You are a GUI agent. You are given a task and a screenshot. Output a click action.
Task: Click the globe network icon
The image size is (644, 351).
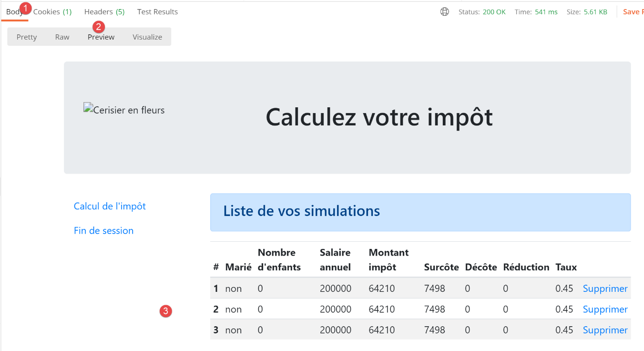[445, 12]
